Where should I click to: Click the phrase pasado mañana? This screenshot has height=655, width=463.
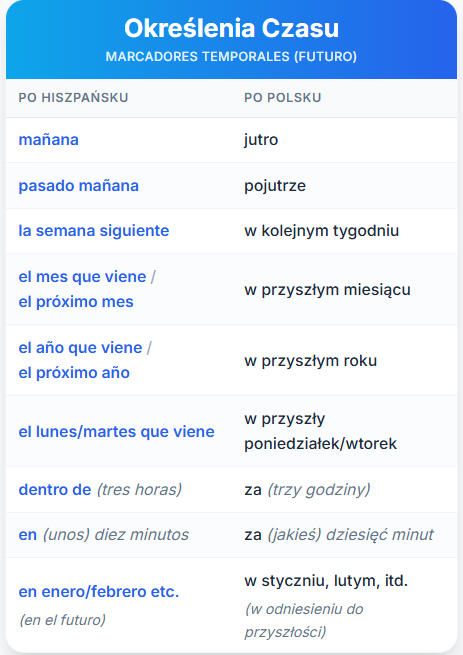coord(79,185)
